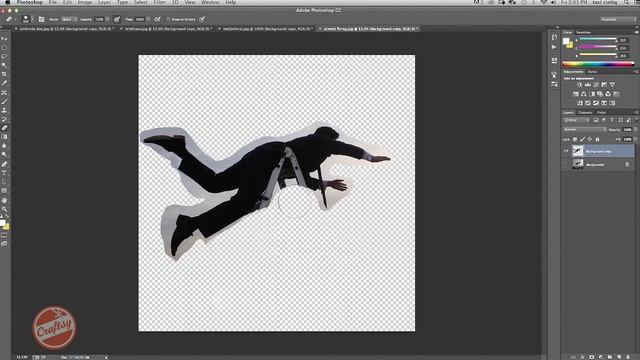This screenshot has width=640, height=360.
Task: Select the Brush tool
Action: (4, 101)
